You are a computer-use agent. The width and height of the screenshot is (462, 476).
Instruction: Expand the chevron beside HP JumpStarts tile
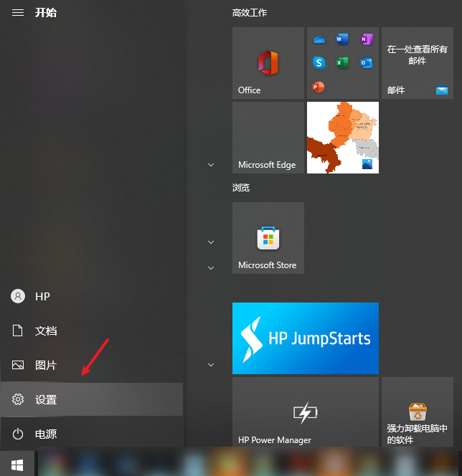(211, 365)
